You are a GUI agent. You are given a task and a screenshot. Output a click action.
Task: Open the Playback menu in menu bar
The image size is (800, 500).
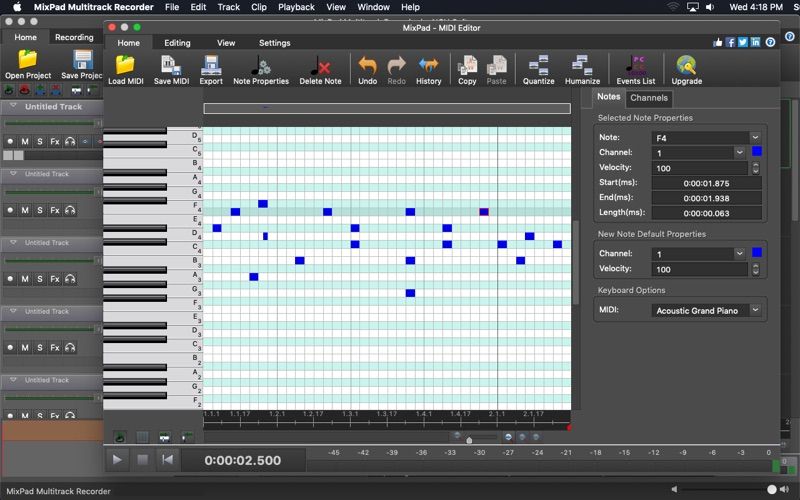pyautogui.click(x=296, y=7)
